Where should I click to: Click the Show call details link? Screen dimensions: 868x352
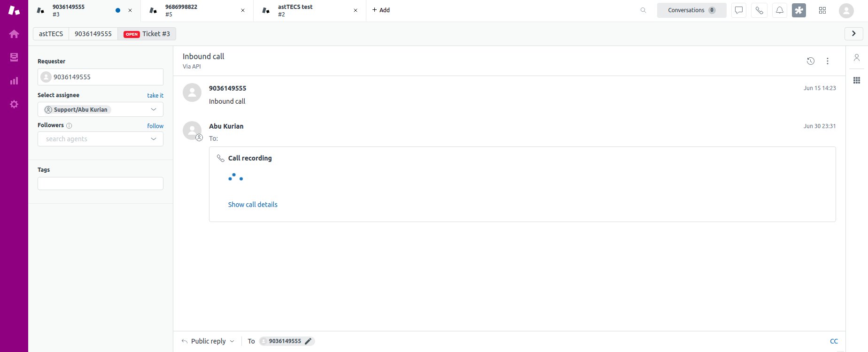(x=253, y=205)
